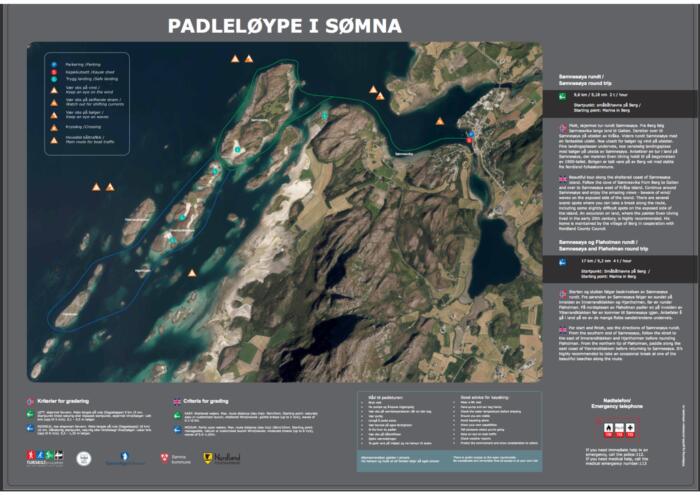
Task: Click the 'Criteria for grading' heading
Action: pos(206,401)
